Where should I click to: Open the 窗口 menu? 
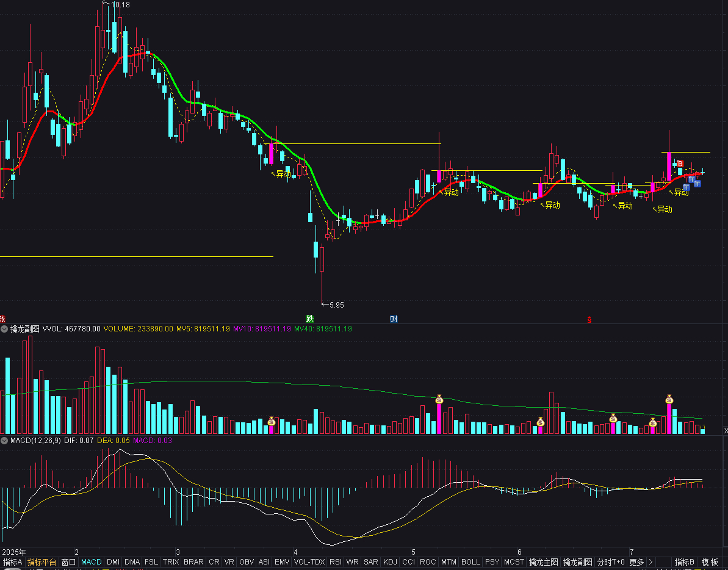point(68,561)
